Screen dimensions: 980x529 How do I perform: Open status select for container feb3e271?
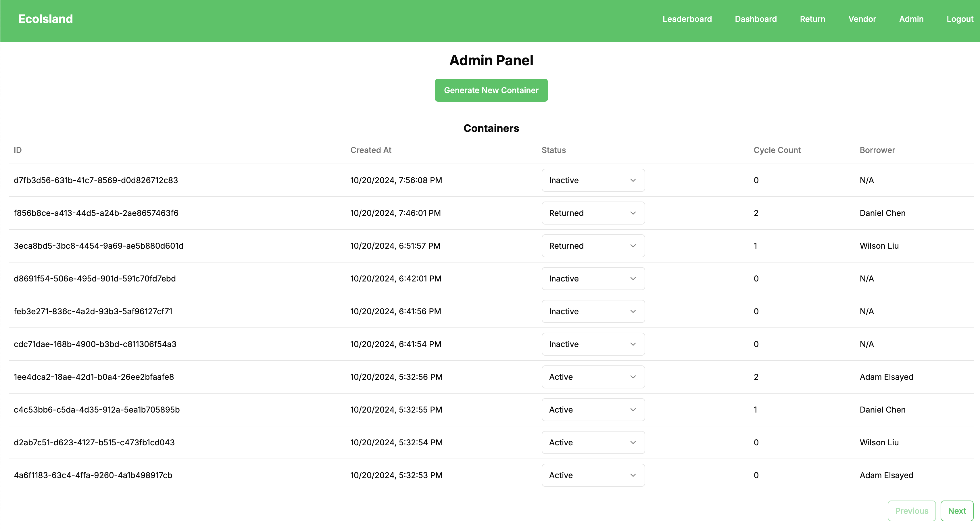[x=593, y=311]
